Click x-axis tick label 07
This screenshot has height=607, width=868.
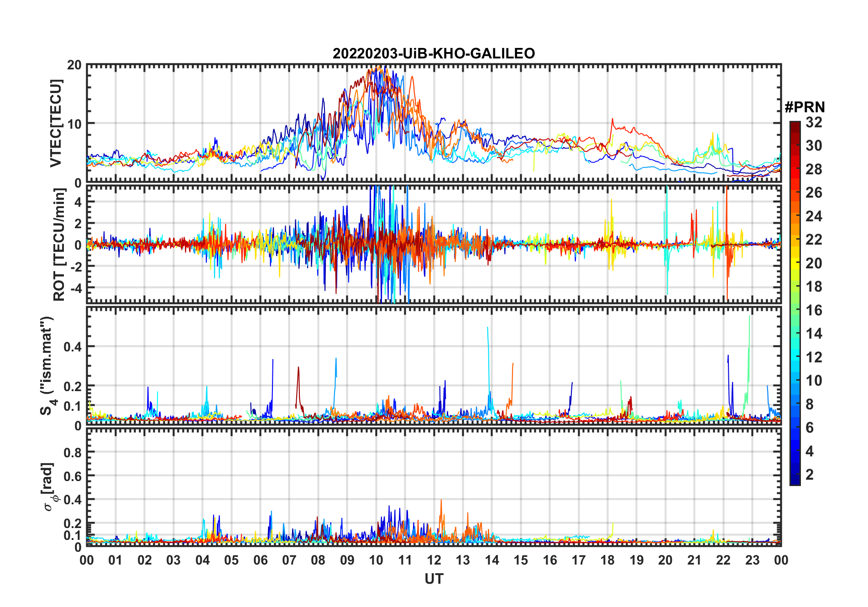point(289,560)
